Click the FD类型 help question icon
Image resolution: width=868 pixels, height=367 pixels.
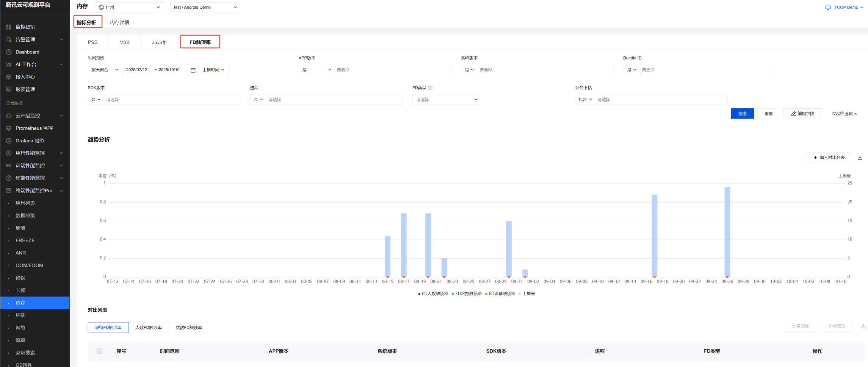coord(430,88)
